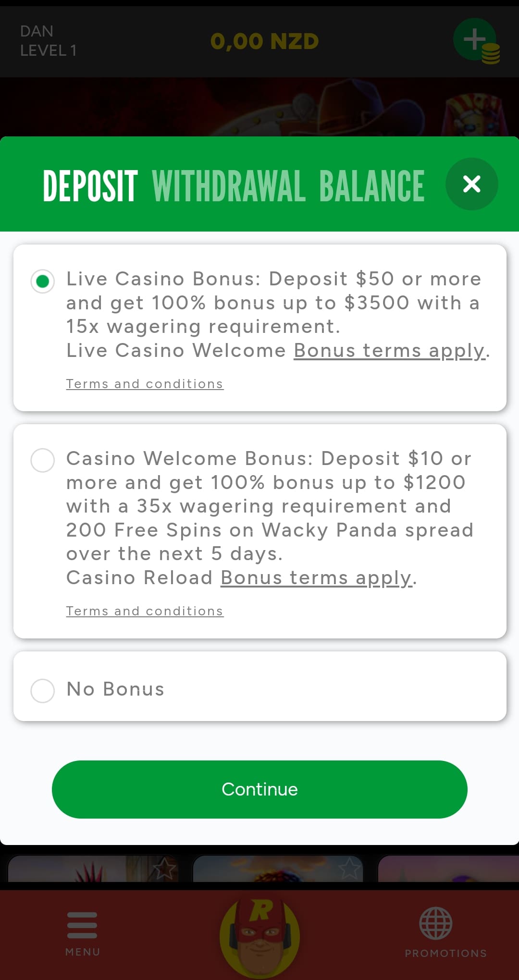The image size is (519, 980).
Task: Switch to the Balance tab
Action: pos(371,186)
